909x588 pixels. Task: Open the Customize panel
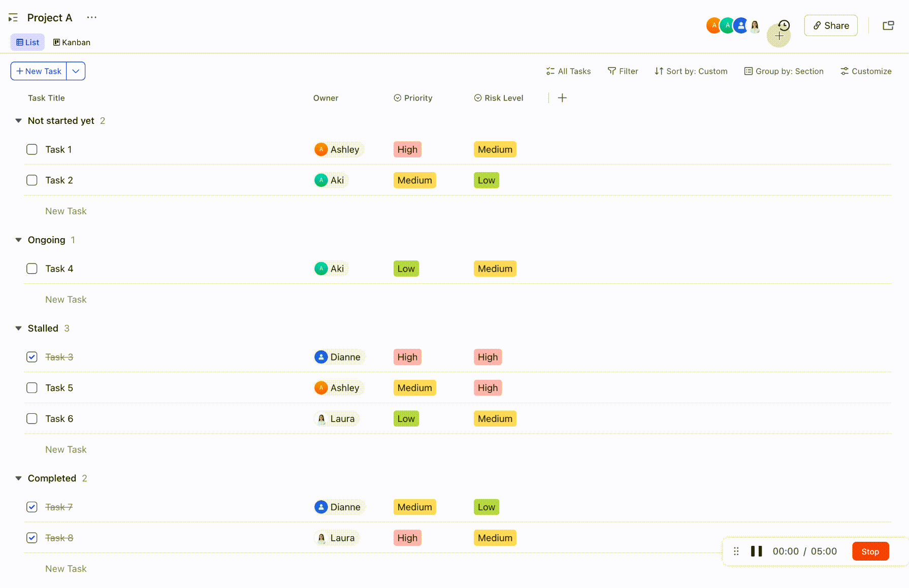[866, 71]
